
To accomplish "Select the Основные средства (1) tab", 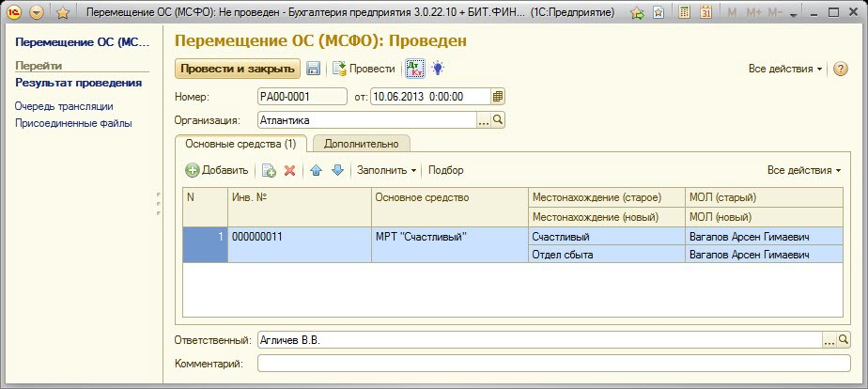I will click(x=240, y=144).
